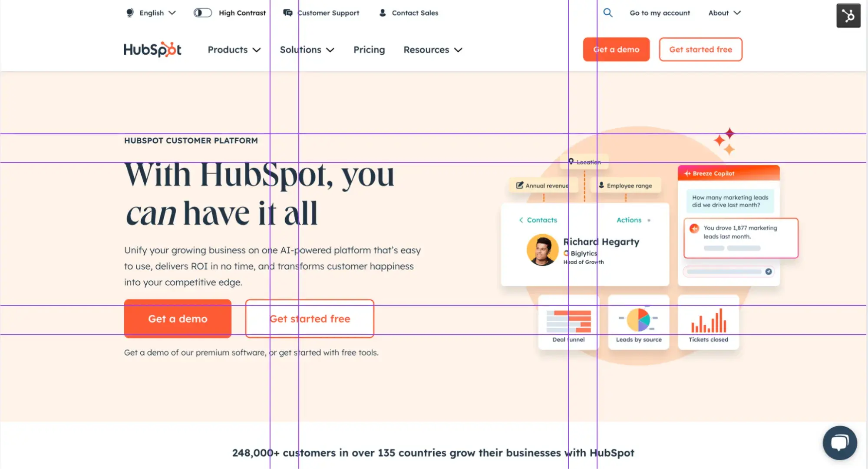Click the Tickets closed bar chart
This screenshot has width=868, height=469.
point(709,320)
